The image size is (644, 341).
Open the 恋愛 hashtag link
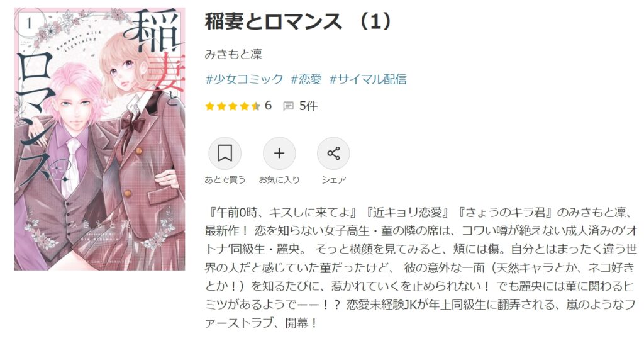pyautogui.click(x=306, y=79)
